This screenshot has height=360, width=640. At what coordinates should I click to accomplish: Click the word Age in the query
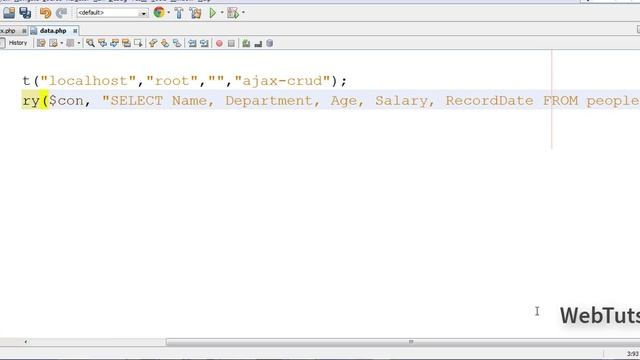tap(343, 101)
